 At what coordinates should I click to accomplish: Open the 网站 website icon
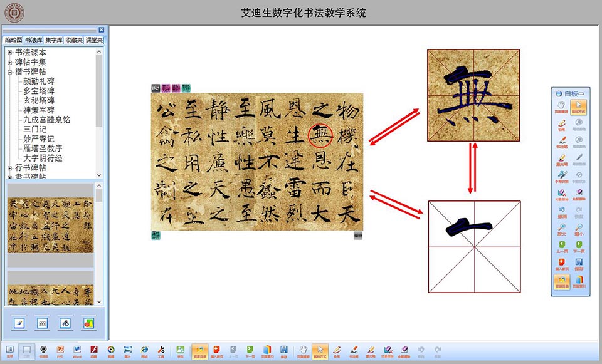tap(144, 351)
